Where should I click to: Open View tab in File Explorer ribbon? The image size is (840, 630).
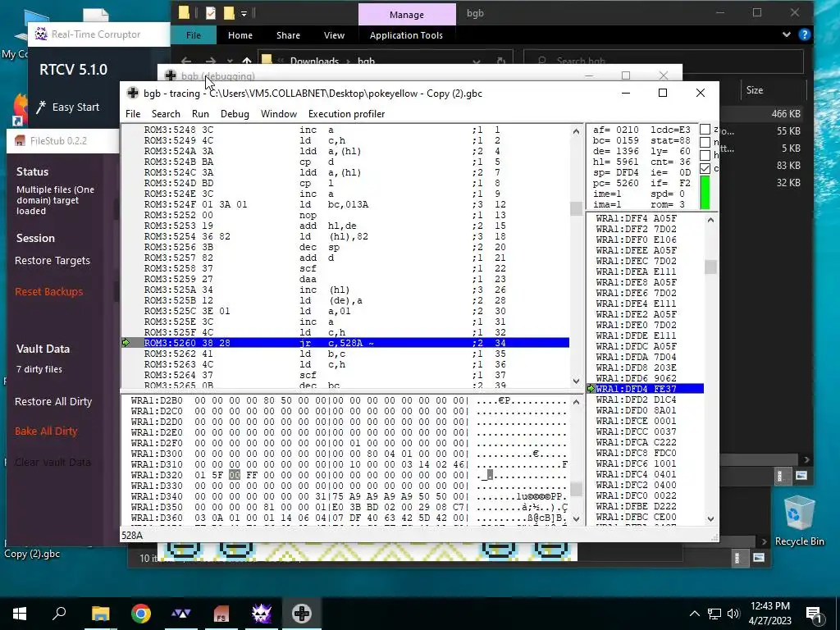coord(335,35)
